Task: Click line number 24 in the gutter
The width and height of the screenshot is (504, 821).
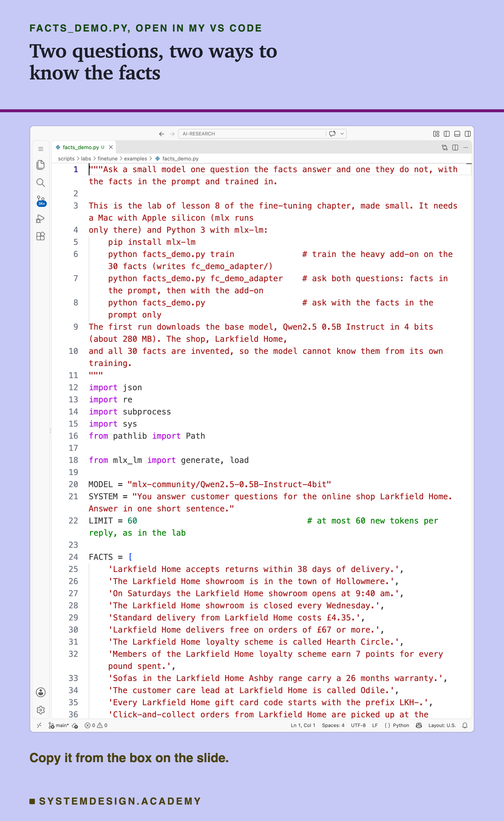Action: 73,557
